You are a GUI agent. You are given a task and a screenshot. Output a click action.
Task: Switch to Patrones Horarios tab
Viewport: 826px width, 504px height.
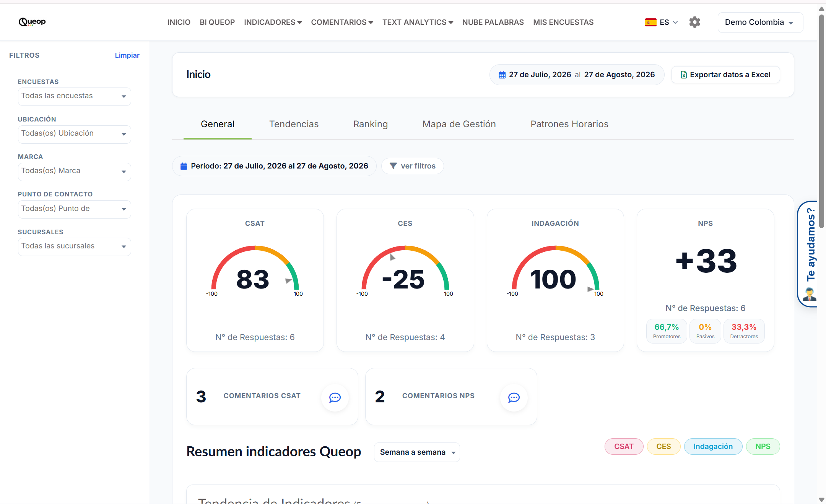tap(569, 124)
